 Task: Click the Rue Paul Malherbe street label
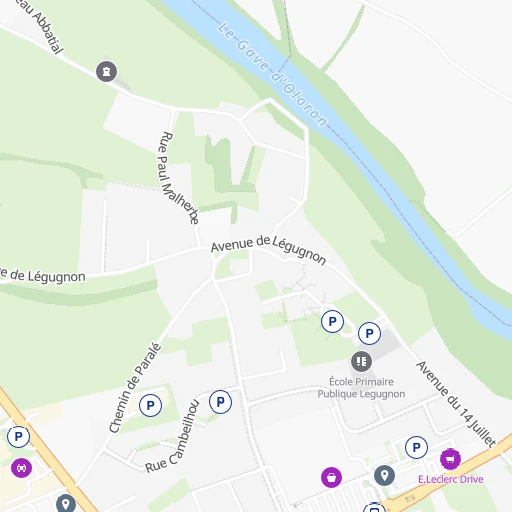(178, 178)
